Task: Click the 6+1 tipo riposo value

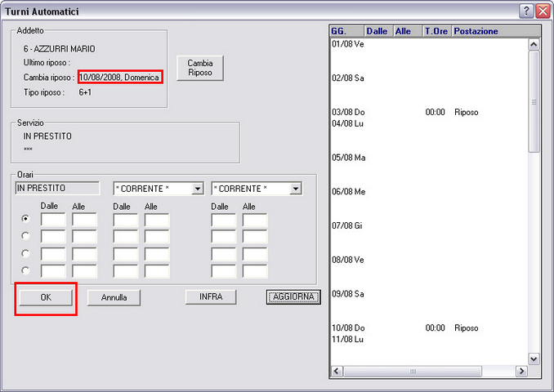Action: click(x=85, y=92)
